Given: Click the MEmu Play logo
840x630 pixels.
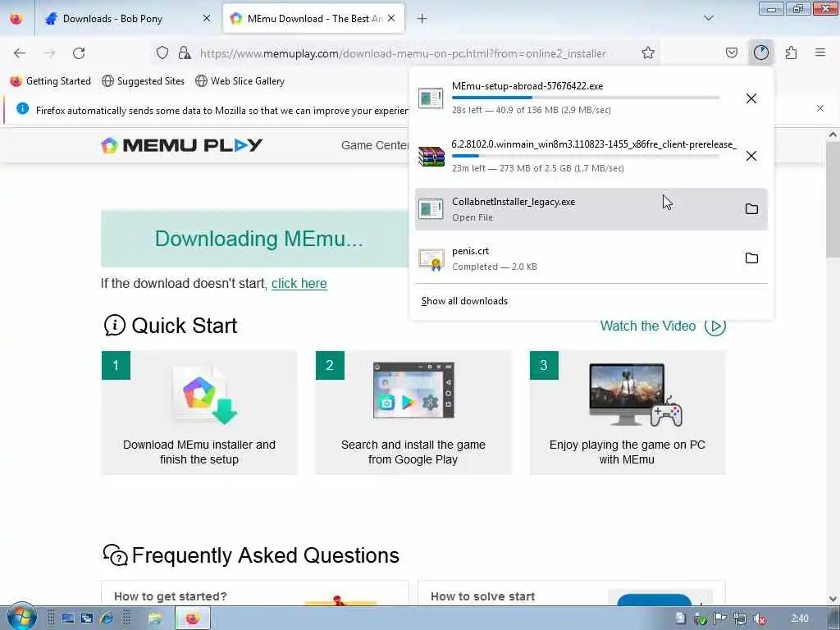Looking at the screenshot, I should [181, 145].
